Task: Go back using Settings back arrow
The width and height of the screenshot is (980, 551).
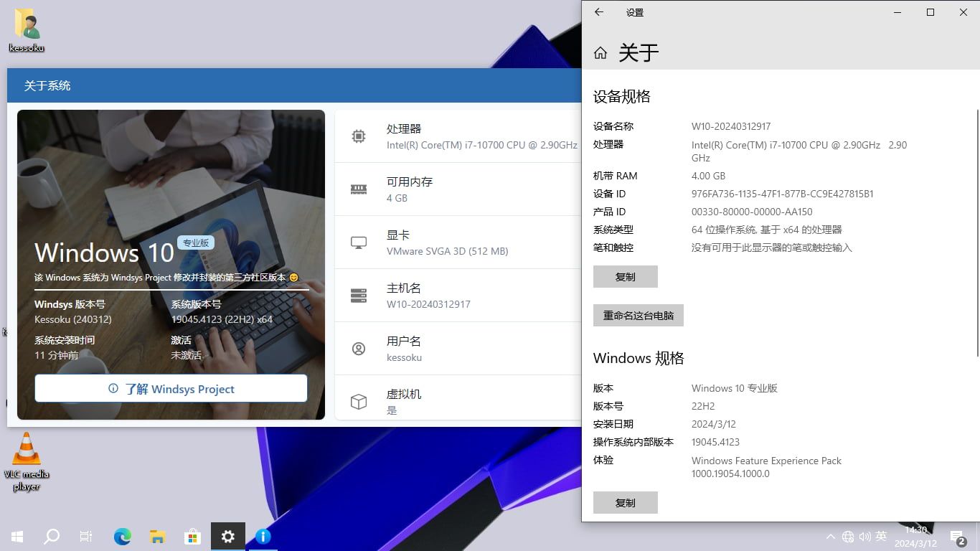Action: [599, 12]
